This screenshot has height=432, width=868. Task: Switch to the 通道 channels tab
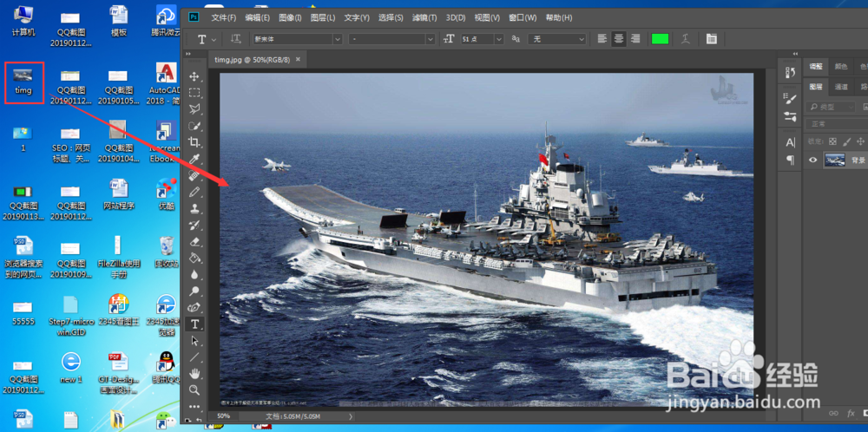coord(841,87)
